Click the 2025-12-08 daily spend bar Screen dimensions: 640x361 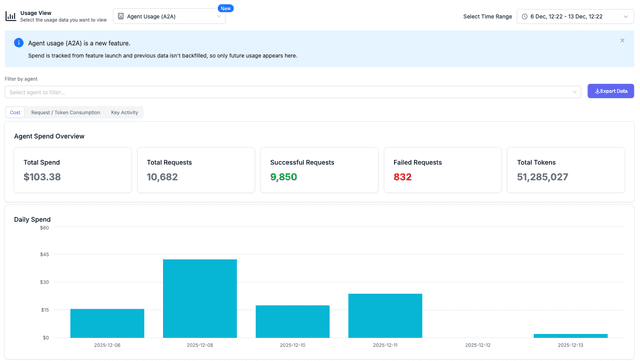[x=200, y=299]
